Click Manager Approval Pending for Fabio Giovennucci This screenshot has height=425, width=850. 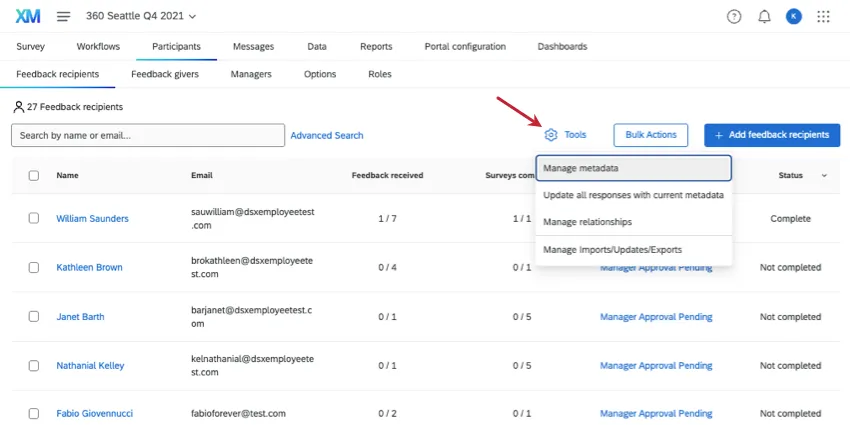[656, 414]
